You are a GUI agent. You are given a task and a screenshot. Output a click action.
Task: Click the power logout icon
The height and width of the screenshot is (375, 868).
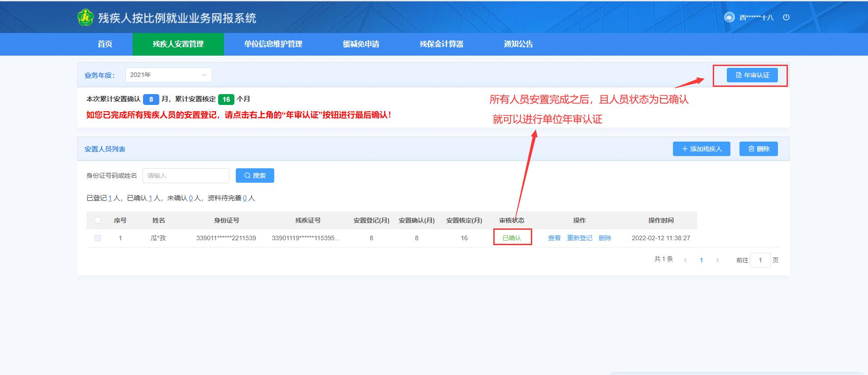pyautogui.click(x=786, y=17)
